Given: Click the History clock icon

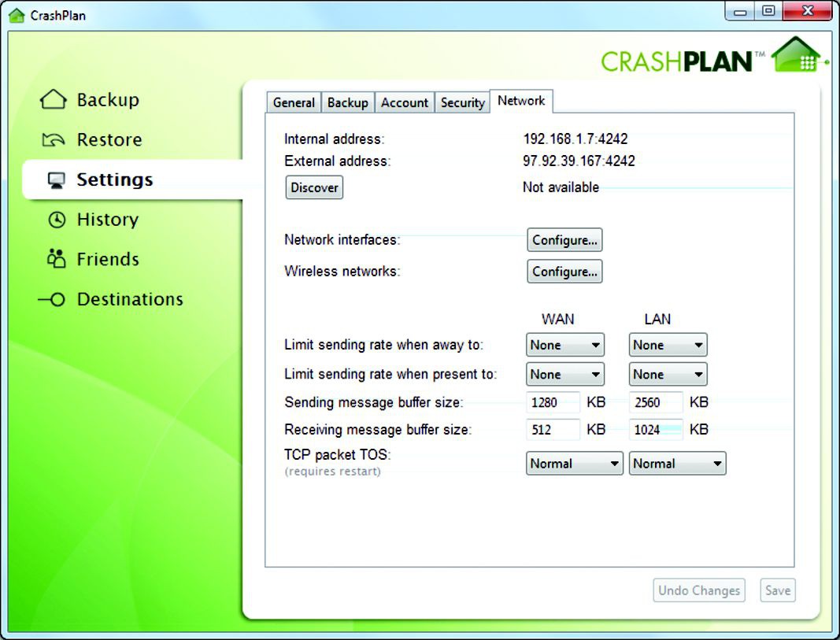Looking at the screenshot, I should pyautogui.click(x=57, y=220).
